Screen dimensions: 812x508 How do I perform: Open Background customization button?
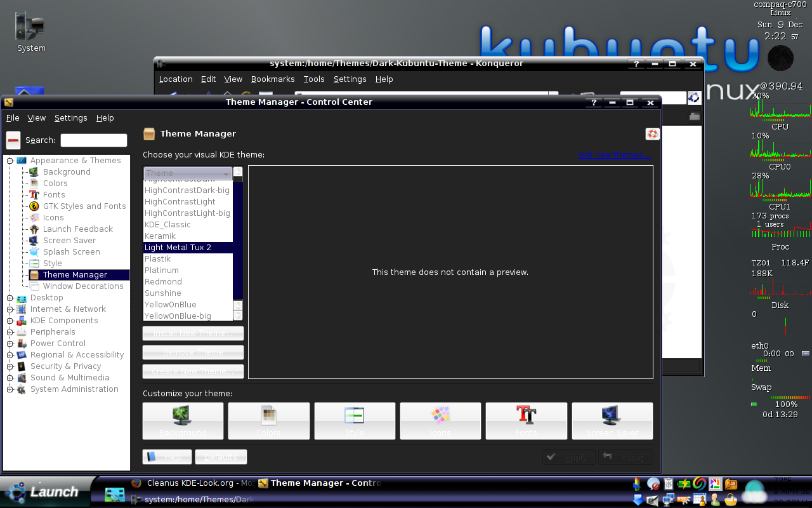(x=183, y=421)
